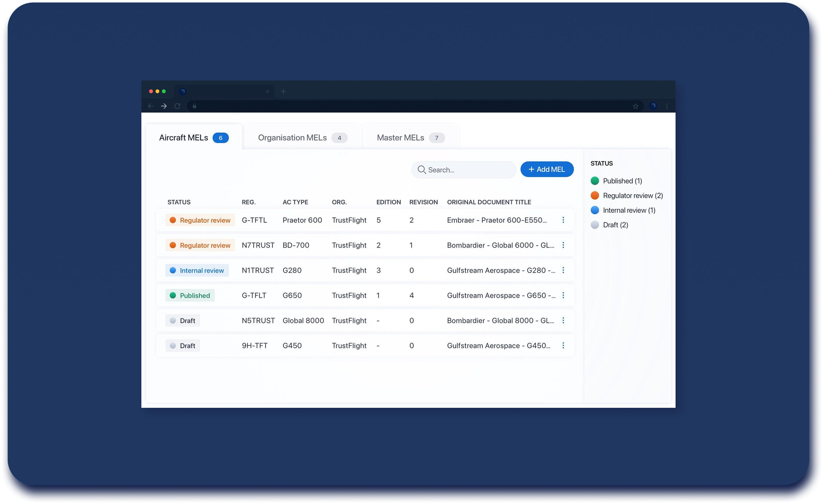Open browser profile avatar
Image resolution: width=823 pixels, height=504 pixels.
(653, 106)
